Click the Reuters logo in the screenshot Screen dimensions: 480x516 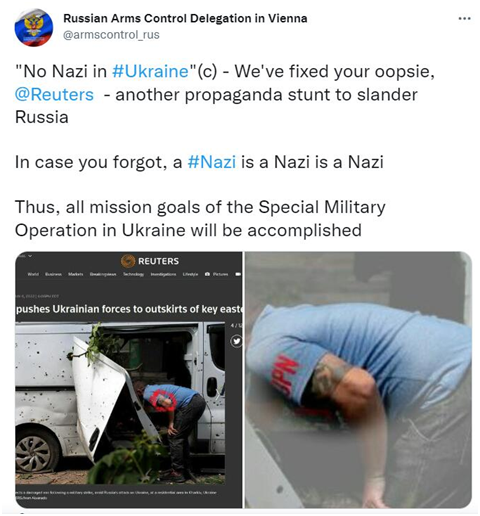pos(150,261)
